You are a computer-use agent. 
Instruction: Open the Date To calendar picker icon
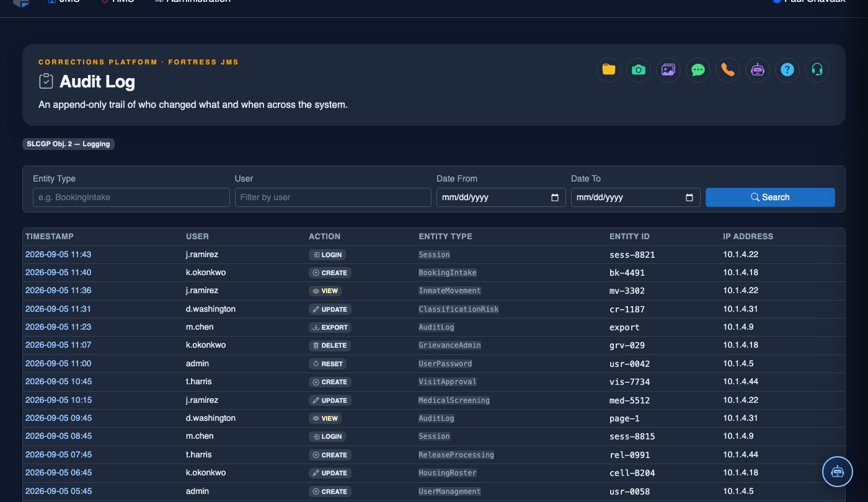point(689,198)
